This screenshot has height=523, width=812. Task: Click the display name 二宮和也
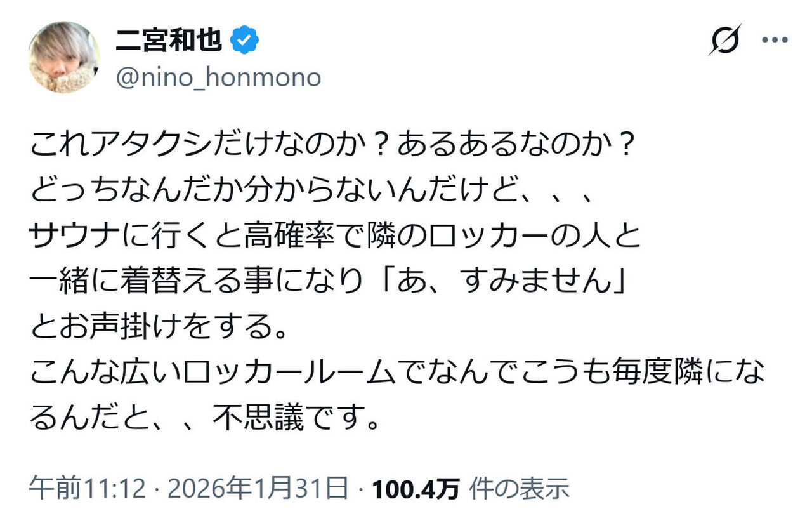click(168, 38)
